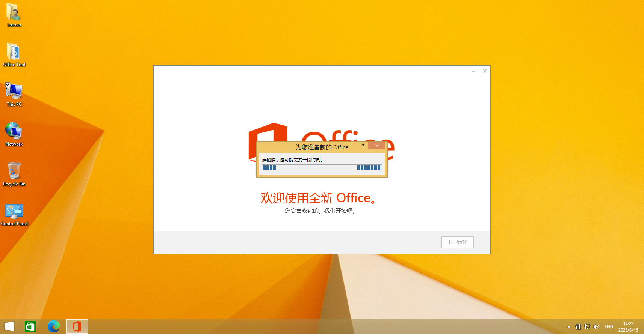Close the 为您准备新的 Office dialog
The image size is (644, 334).
(x=376, y=146)
